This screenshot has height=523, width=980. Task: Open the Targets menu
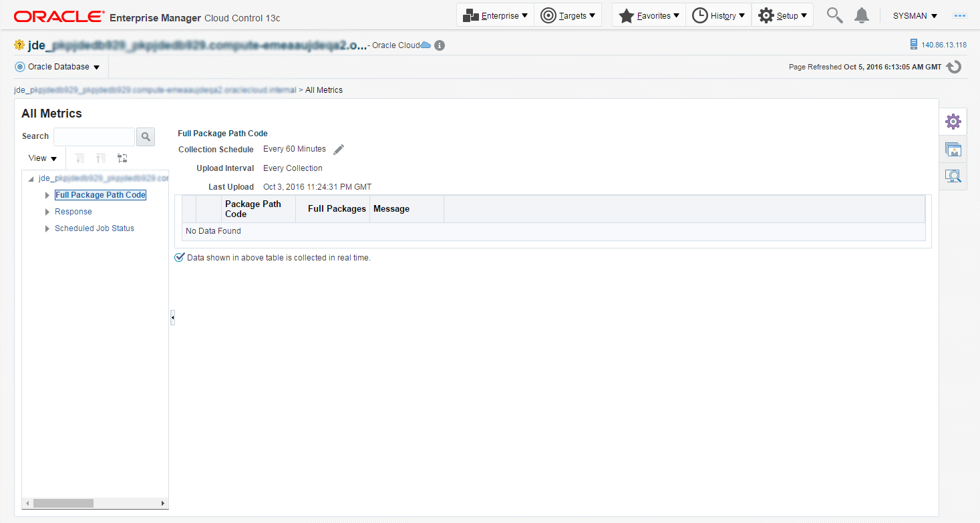click(x=568, y=15)
